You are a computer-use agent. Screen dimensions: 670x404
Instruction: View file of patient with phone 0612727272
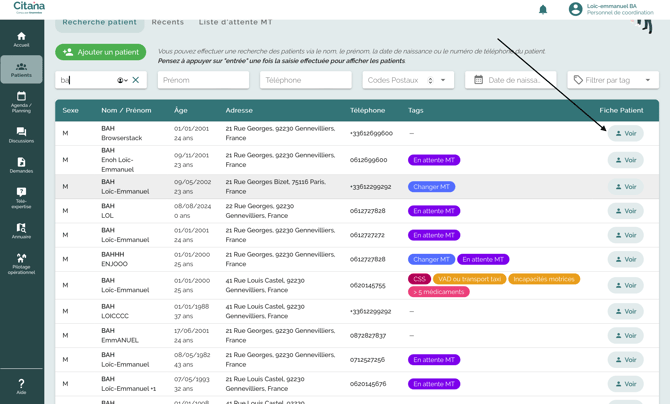coord(626,235)
